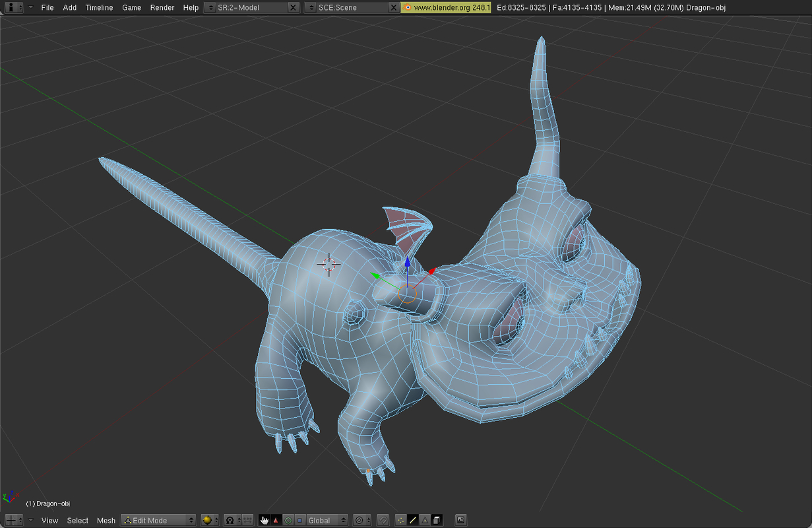This screenshot has height=528, width=812.
Task: Toggle occlude background geometry (cube icon)
Action: (436, 520)
